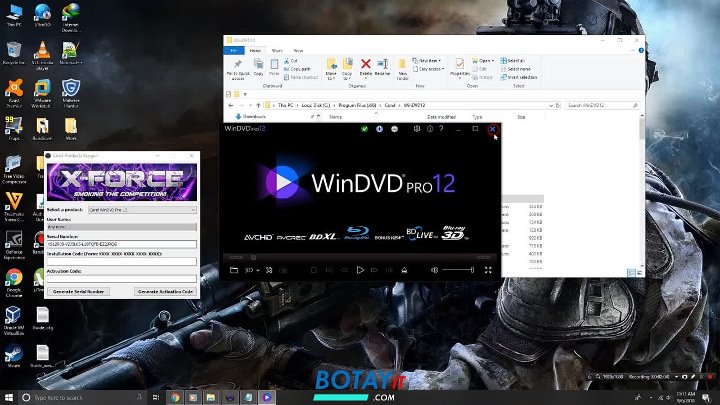Click Select all in the ribbon

click(512, 61)
